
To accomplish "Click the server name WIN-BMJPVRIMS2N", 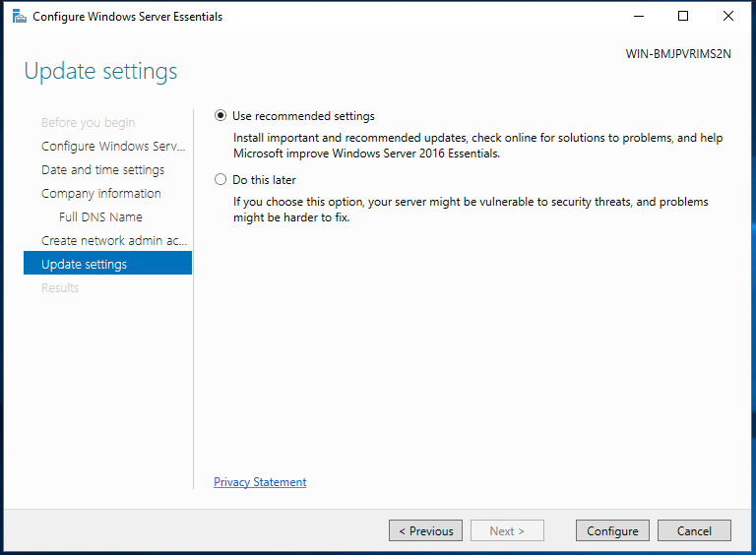I will point(678,53).
